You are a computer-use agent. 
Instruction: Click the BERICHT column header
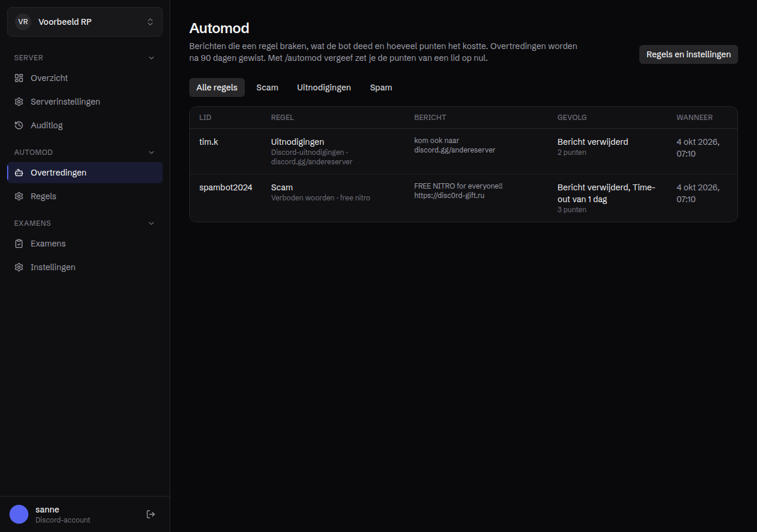(x=430, y=118)
